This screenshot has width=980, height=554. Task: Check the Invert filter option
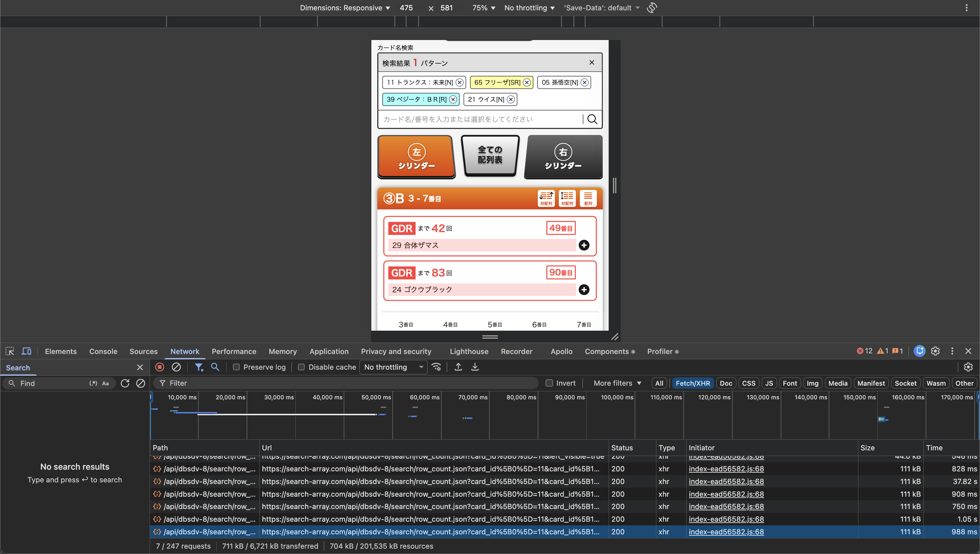(549, 383)
